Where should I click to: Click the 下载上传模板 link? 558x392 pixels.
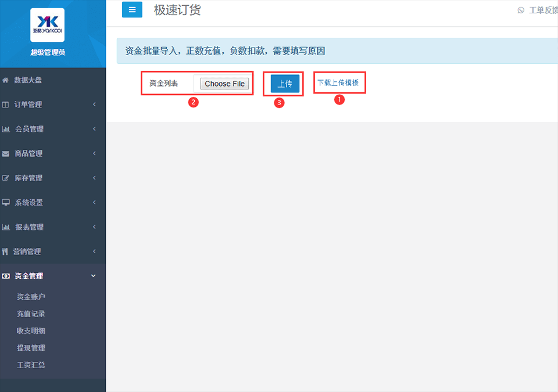[x=338, y=82]
